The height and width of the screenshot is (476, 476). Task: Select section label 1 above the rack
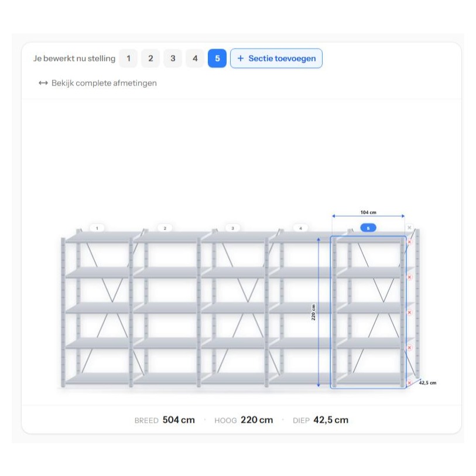[97, 228]
